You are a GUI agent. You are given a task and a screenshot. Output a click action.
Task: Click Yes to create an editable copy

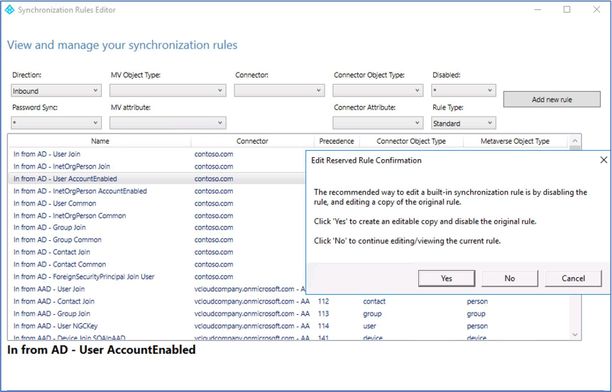coord(447,278)
